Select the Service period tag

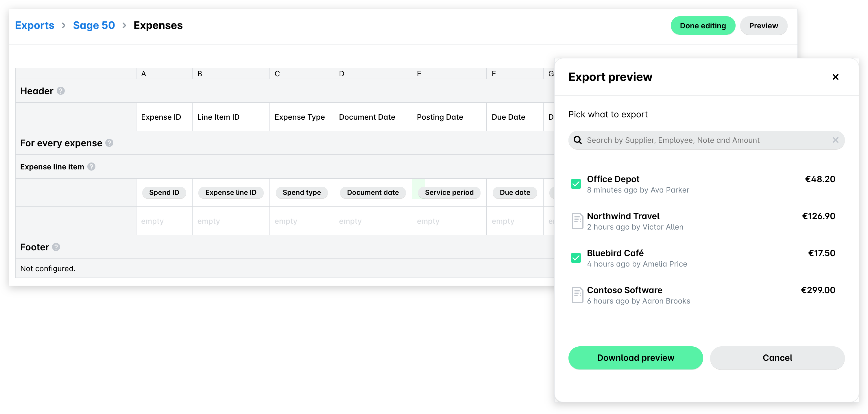[449, 192]
